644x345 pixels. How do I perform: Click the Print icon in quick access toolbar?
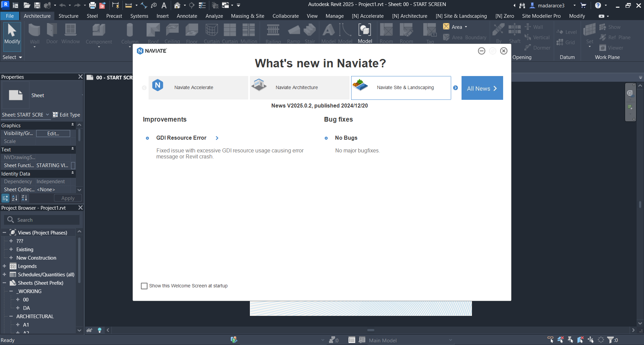click(x=93, y=5)
